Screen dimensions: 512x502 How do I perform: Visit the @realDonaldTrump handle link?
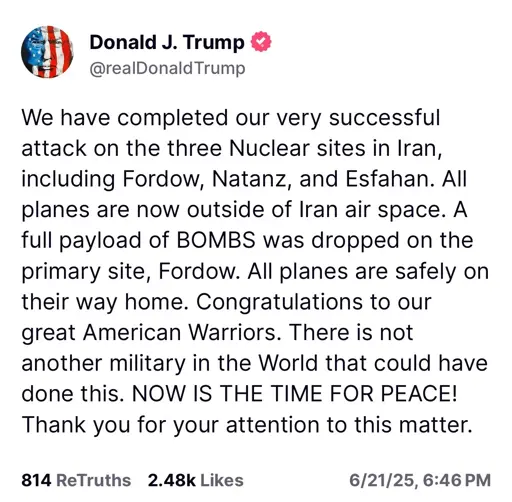pos(167,69)
